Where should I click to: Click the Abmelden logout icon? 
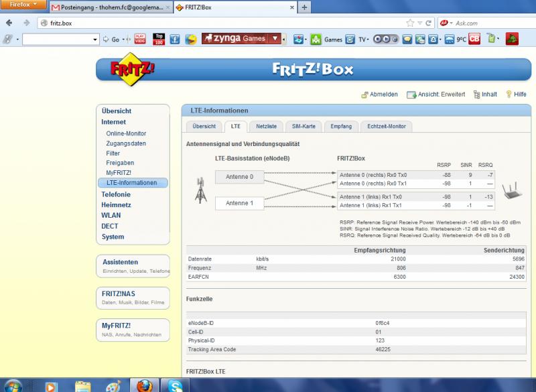[364, 94]
